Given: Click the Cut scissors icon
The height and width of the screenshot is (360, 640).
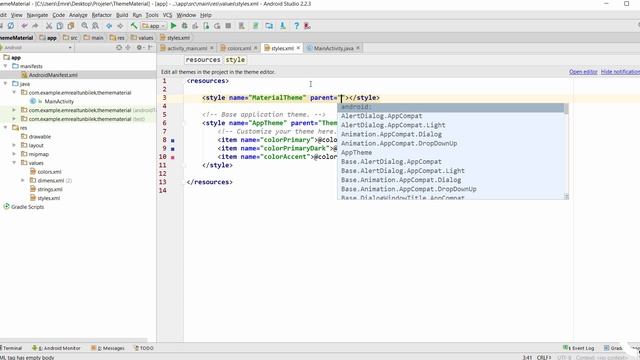Looking at the screenshot, I should click(x=49, y=26).
